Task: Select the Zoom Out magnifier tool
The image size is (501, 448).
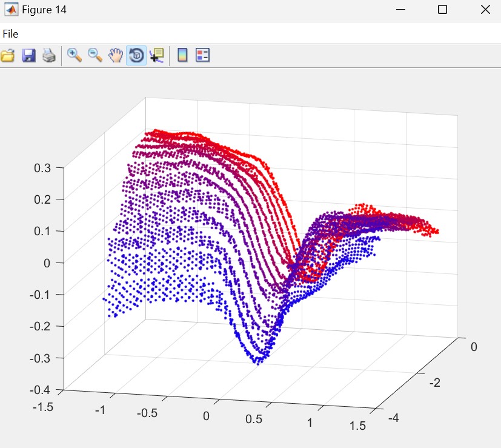Action: pyautogui.click(x=95, y=55)
